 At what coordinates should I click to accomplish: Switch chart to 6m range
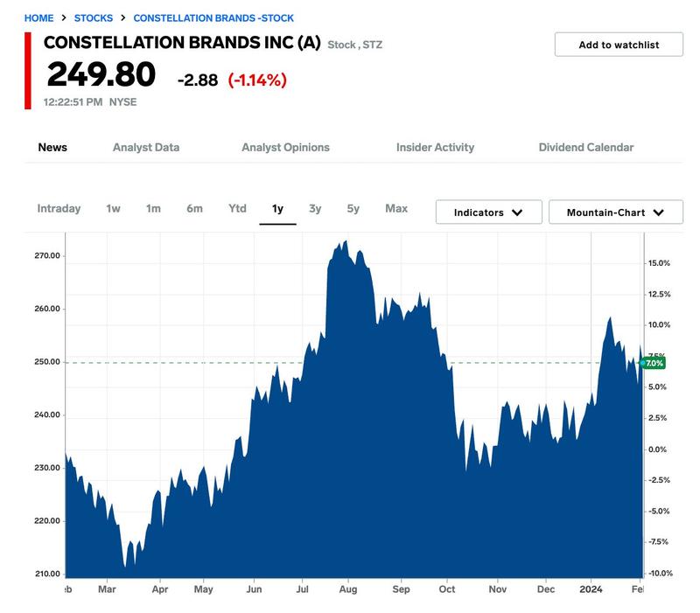point(194,208)
